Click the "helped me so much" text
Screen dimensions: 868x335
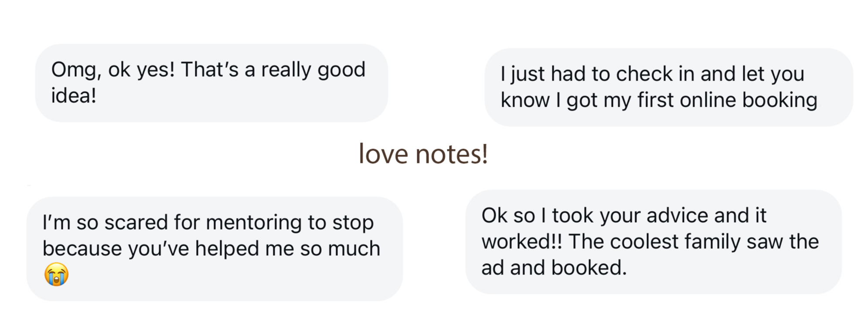click(x=287, y=249)
